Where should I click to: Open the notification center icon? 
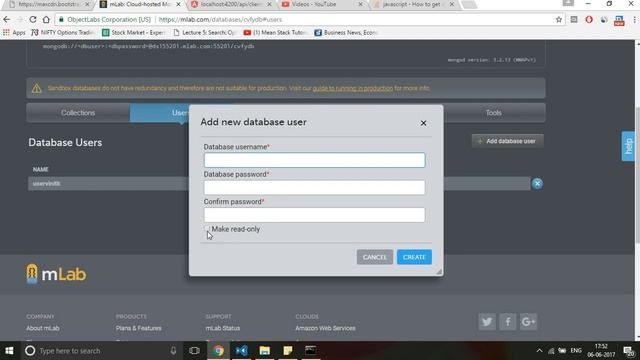pyautogui.click(x=628, y=351)
